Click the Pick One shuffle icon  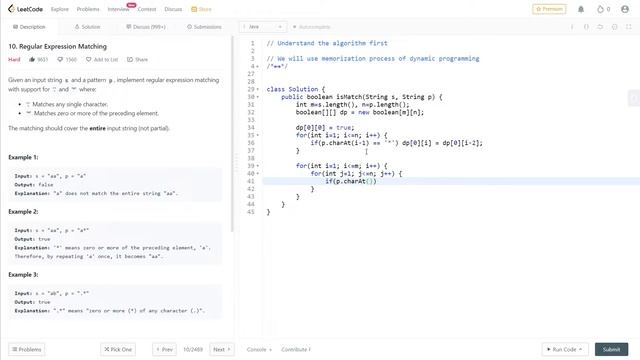click(107, 349)
